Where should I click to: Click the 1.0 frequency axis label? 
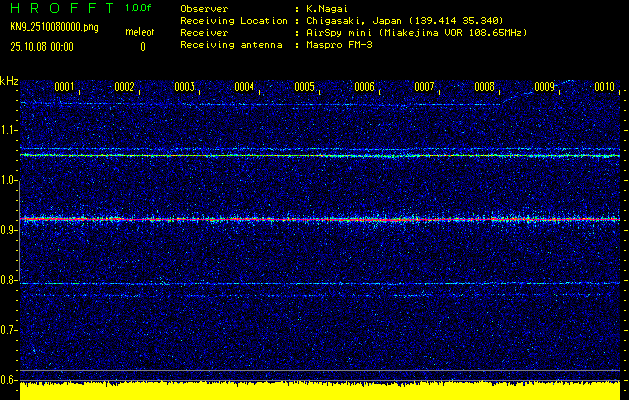(9, 180)
